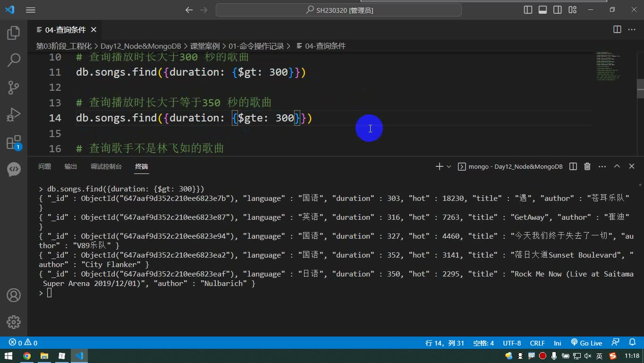Expand the 课堂案例 breadcrumb
This screenshot has height=363, width=644.
tap(205, 46)
